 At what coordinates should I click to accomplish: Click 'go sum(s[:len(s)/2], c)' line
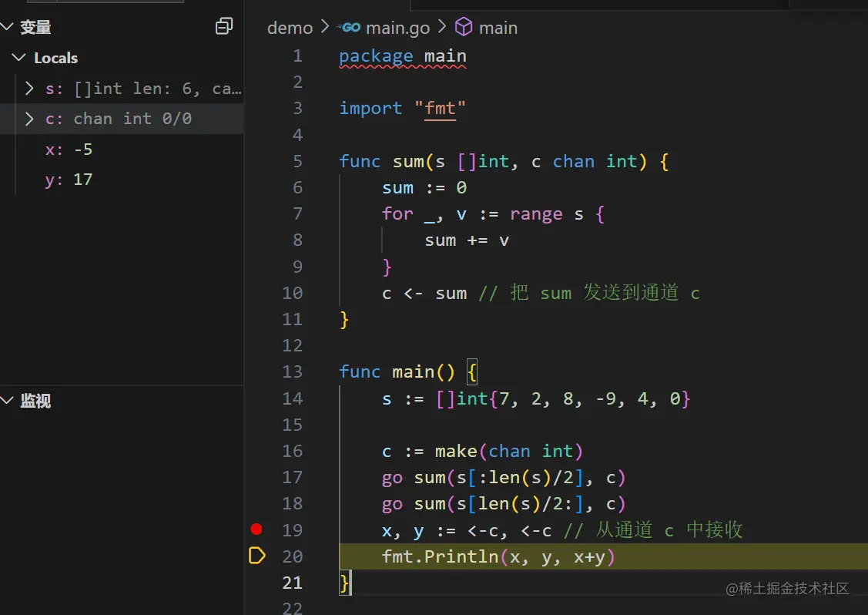point(504,477)
